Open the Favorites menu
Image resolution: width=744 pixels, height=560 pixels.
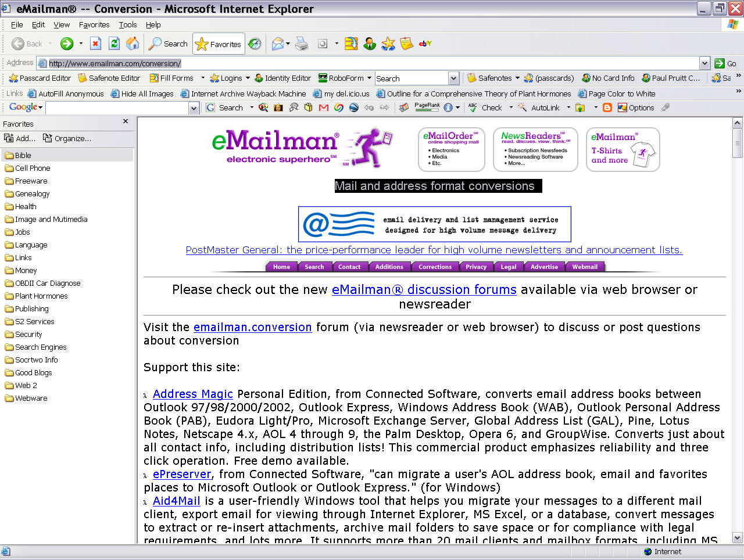pos(94,24)
